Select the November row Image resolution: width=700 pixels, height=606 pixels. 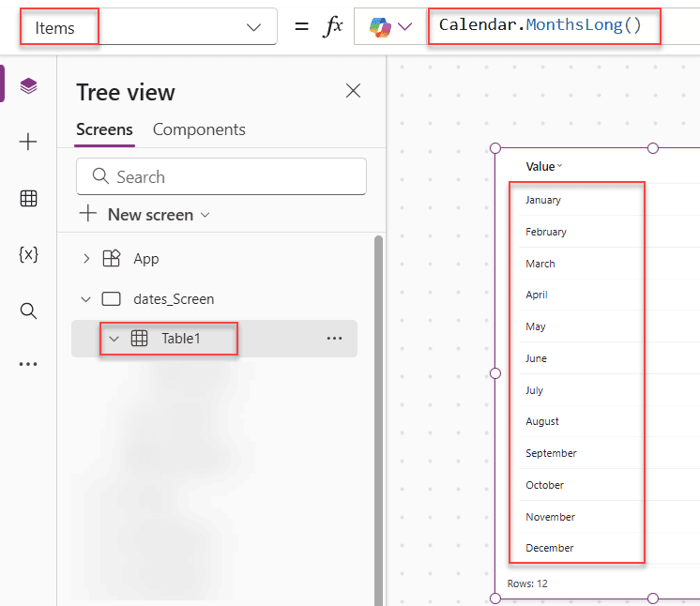pos(550,517)
